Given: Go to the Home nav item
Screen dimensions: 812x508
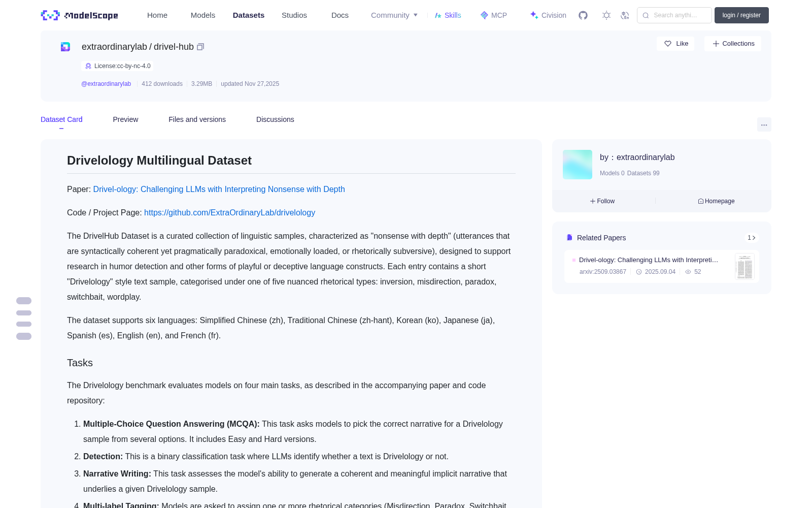Looking at the screenshot, I should (x=157, y=15).
